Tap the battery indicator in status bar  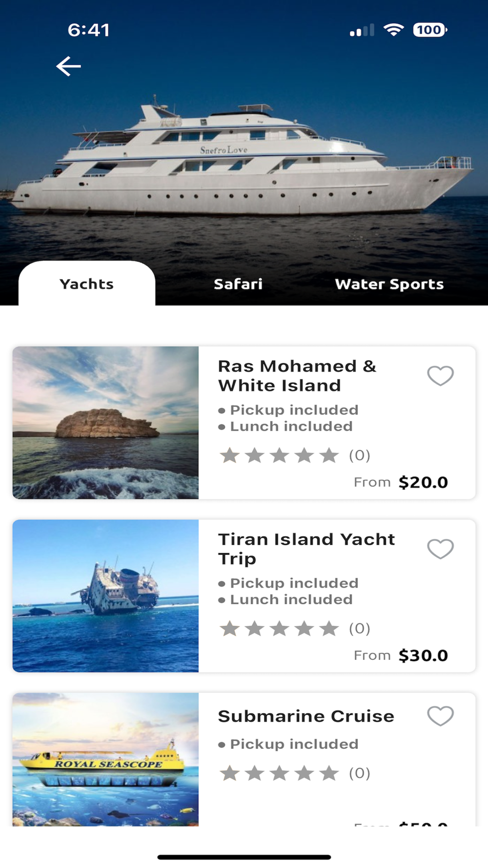point(430,30)
